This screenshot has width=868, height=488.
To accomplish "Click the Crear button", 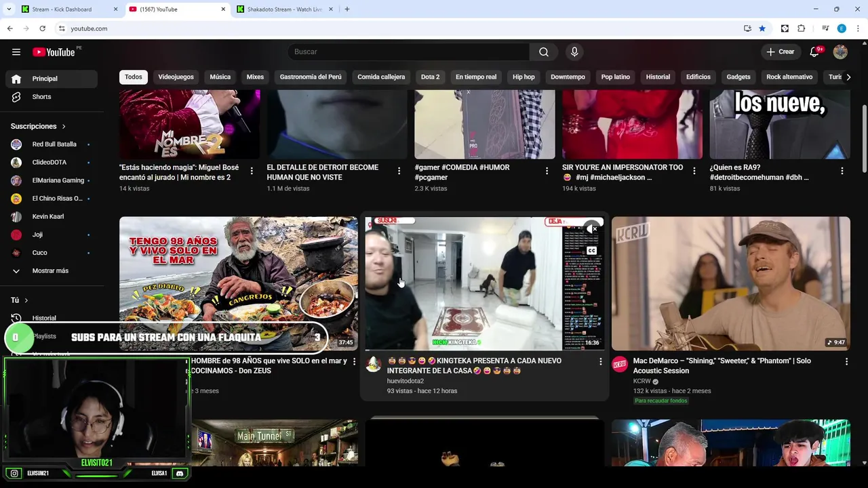I will point(781,52).
